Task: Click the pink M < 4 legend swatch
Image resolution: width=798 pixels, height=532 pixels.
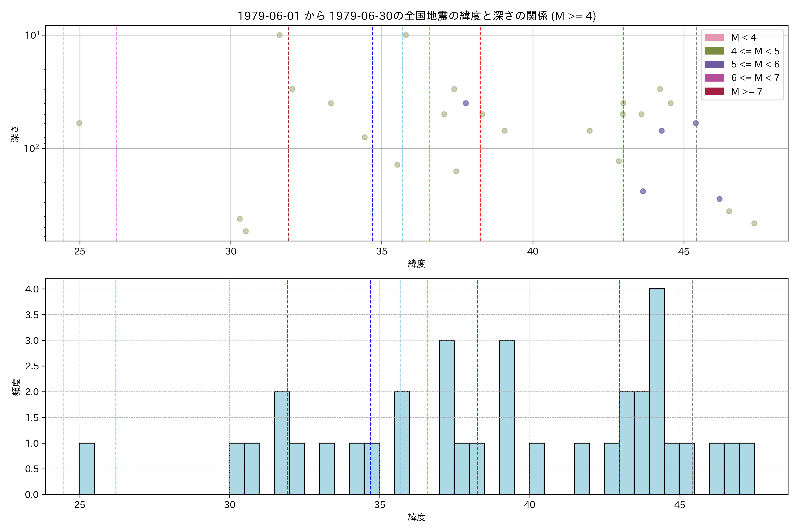Action: 714,37
